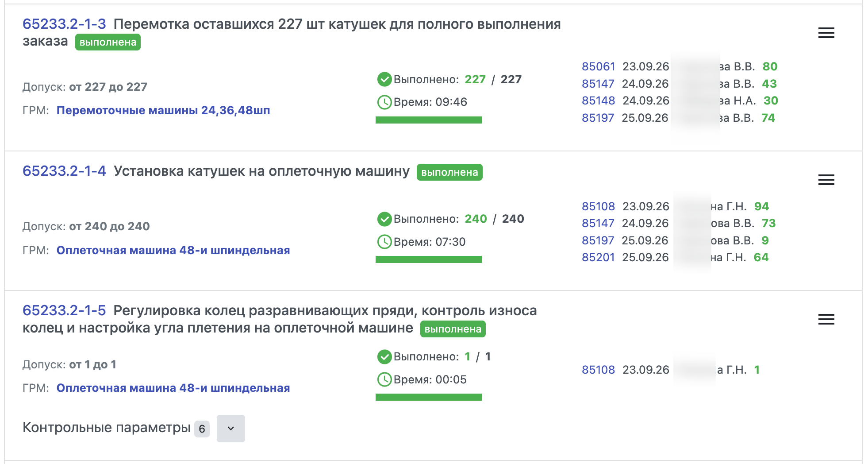Open record 85108 with quantity 94
Viewport: 868px width, 464px height.
[x=598, y=206]
